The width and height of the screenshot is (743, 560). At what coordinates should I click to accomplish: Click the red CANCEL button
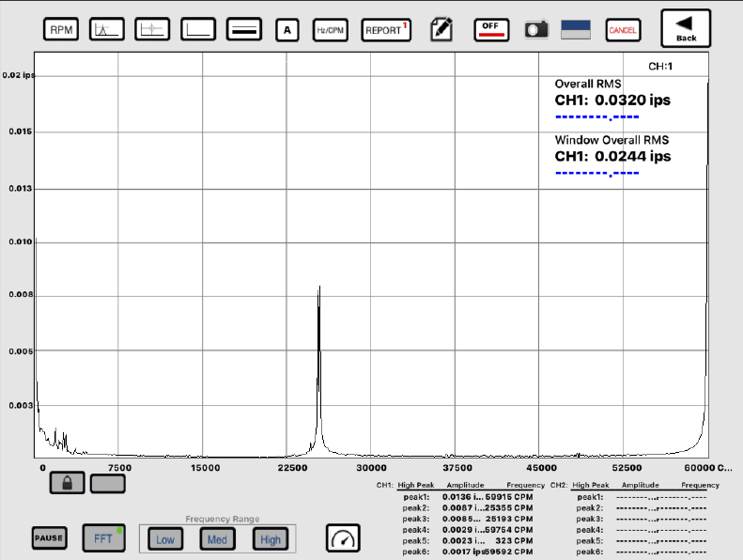[623, 30]
